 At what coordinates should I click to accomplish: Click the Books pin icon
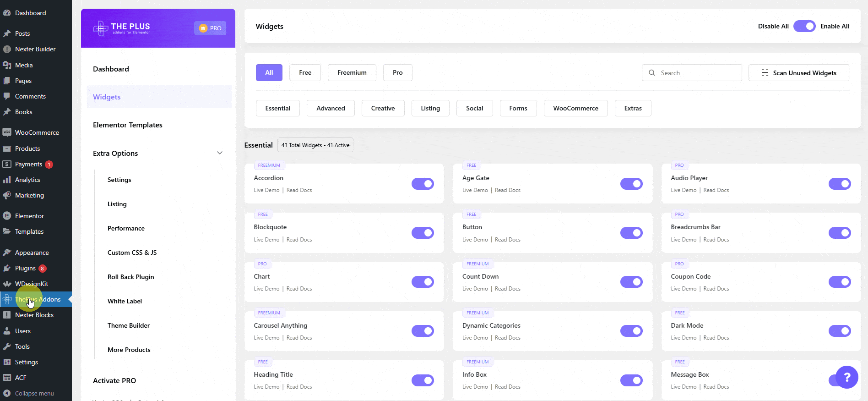(7, 112)
